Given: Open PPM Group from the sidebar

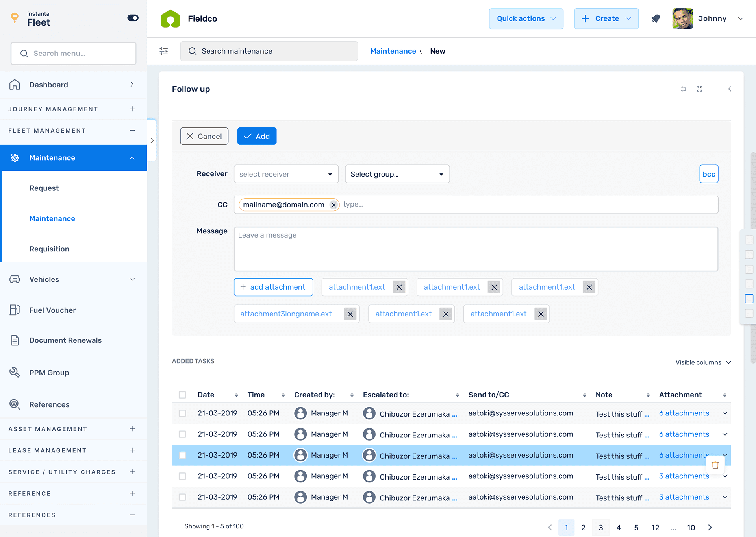Looking at the screenshot, I should click(49, 373).
